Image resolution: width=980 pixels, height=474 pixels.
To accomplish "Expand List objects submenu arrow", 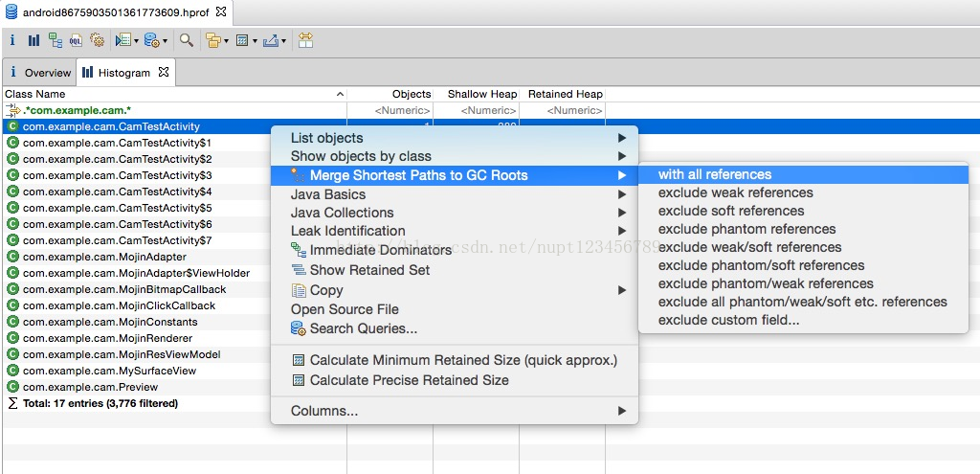I will pos(621,138).
